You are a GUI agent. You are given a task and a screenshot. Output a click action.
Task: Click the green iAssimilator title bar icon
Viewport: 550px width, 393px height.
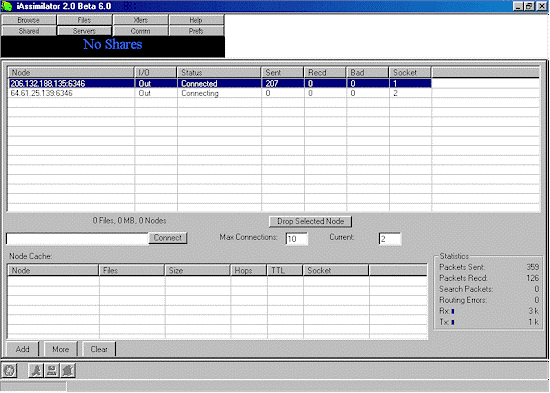(x=6, y=6)
